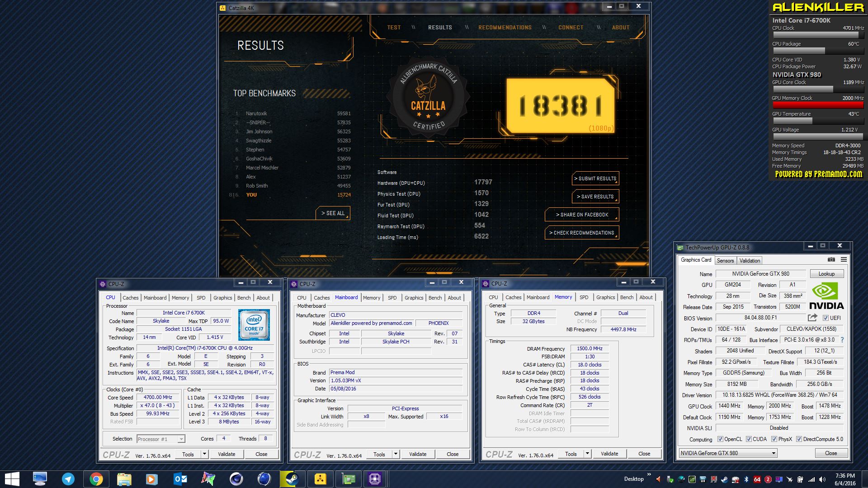The image size is (868, 488).
Task: Click the CPU Clock usage bar
Action: point(817,35)
